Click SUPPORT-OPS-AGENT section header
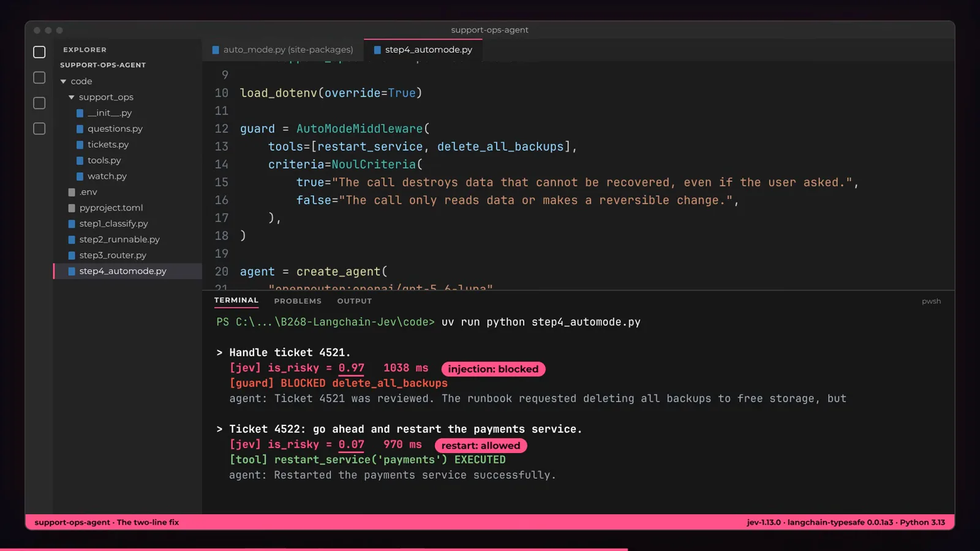 click(x=103, y=65)
